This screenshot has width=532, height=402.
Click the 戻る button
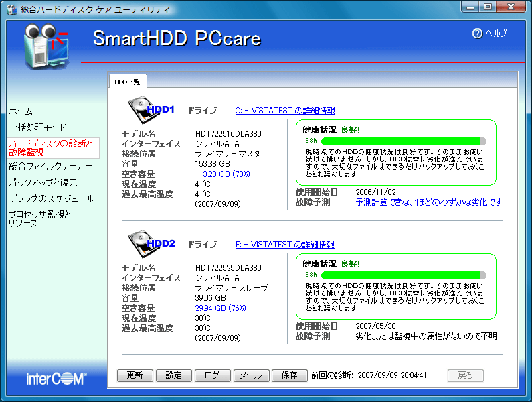(x=466, y=375)
